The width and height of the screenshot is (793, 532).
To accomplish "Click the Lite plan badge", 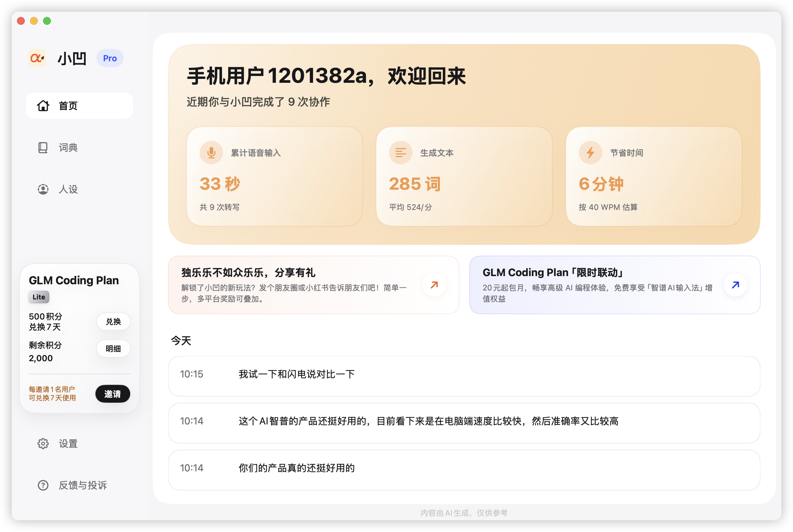I will point(39,297).
